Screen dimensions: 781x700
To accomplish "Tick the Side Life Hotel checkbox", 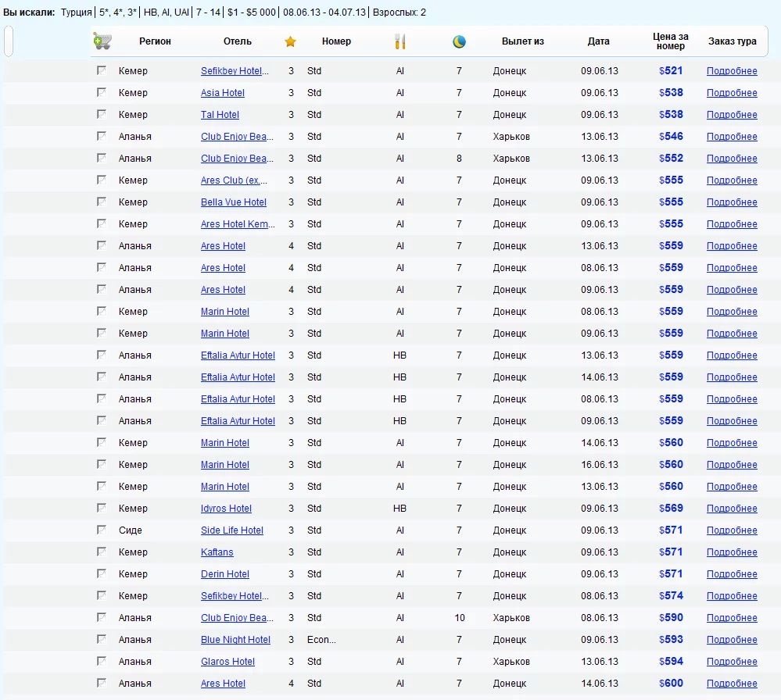I will 102,530.
